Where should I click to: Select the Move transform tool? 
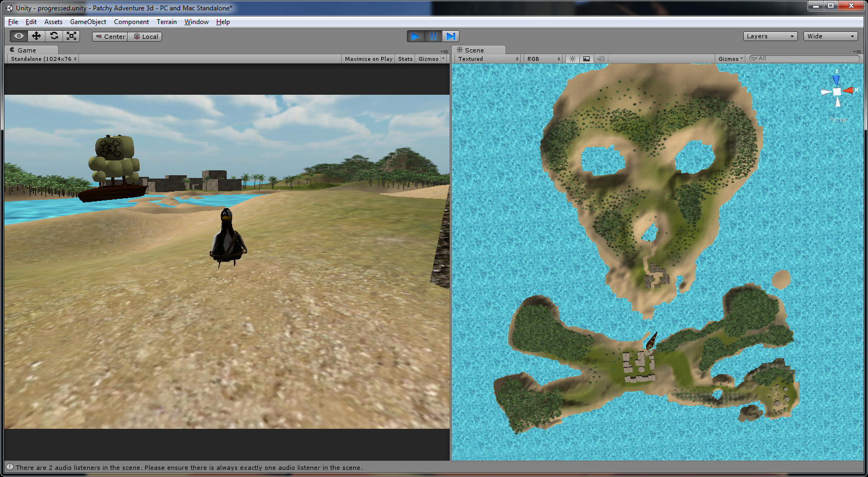point(36,36)
